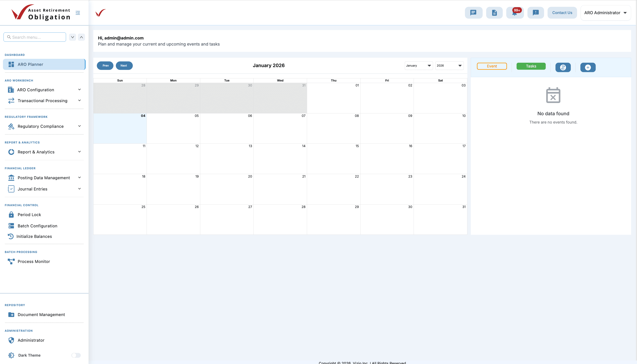Switch the planner to Event view

tap(491, 66)
